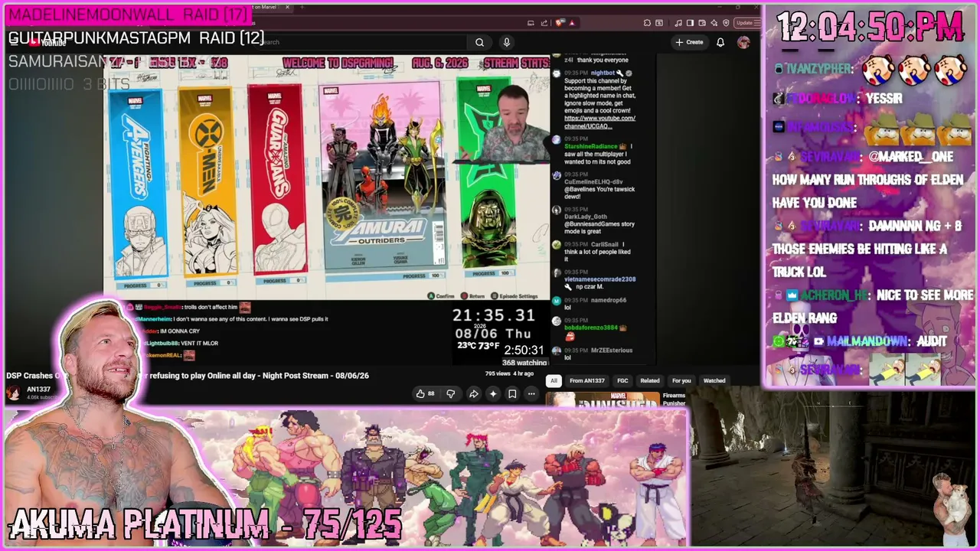Click DarkLady_Goth's name in video chat
This screenshot has height=551, width=980.
coord(586,217)
